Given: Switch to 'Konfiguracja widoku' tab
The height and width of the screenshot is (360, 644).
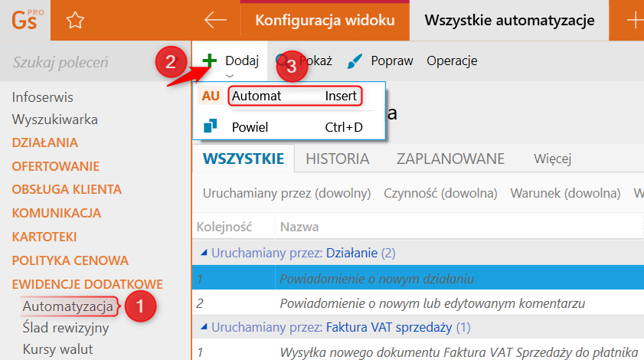Looking at the screenshot, I should pos(325,21).
